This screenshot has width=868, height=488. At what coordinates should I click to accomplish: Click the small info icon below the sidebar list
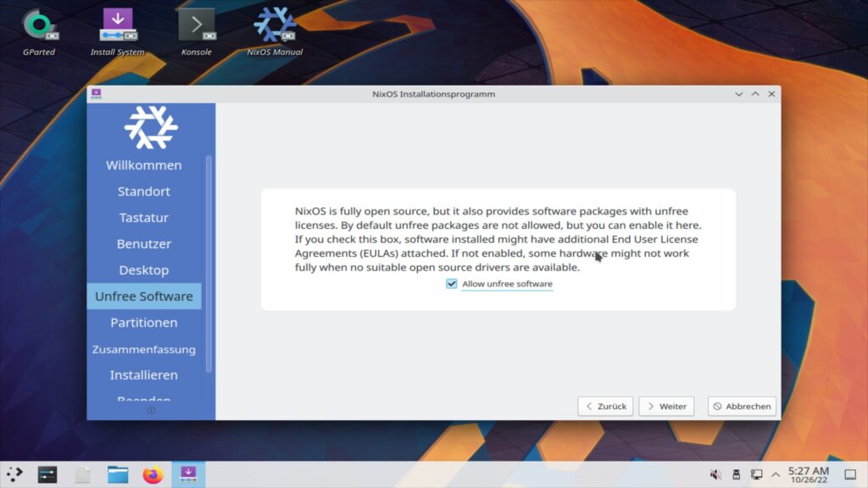point(151,411)
